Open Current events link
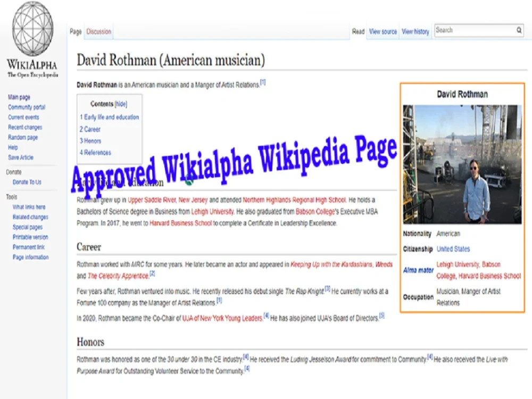The width and height of the screenshot is (532, 399). point(23,118)
